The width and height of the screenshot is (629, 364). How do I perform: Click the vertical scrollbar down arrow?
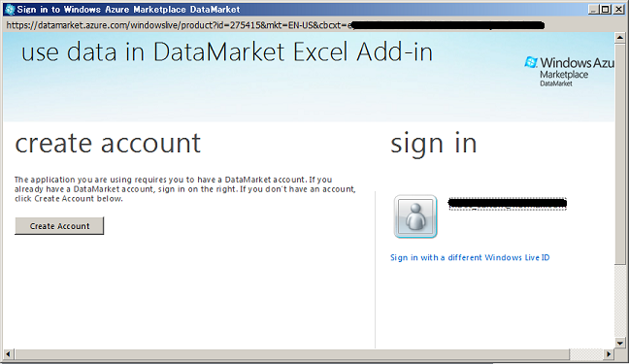(x=619, y=344)
